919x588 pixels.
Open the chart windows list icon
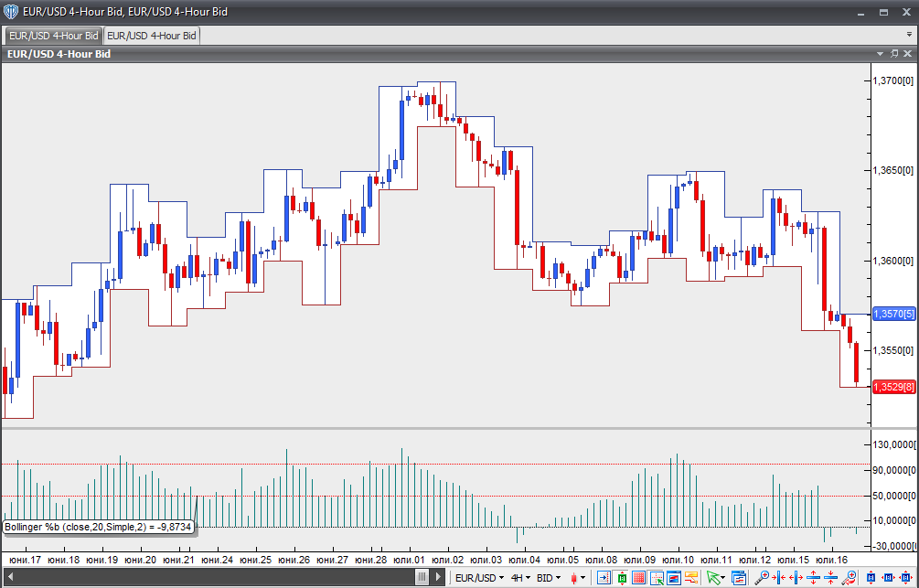738,578
